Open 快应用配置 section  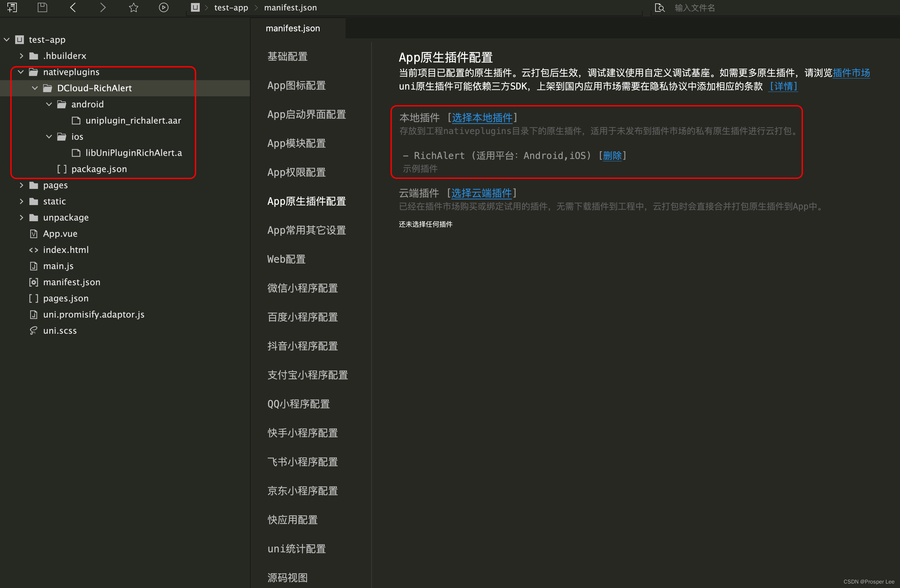[x=293, y=520]
